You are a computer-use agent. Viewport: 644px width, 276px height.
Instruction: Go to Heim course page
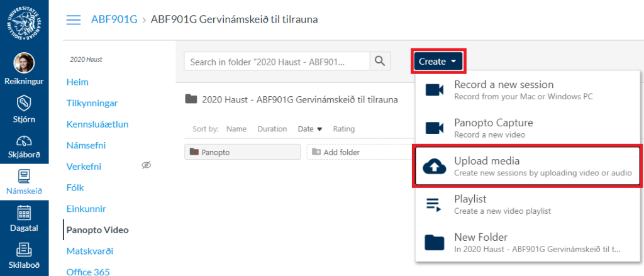(x=77, y=82)
